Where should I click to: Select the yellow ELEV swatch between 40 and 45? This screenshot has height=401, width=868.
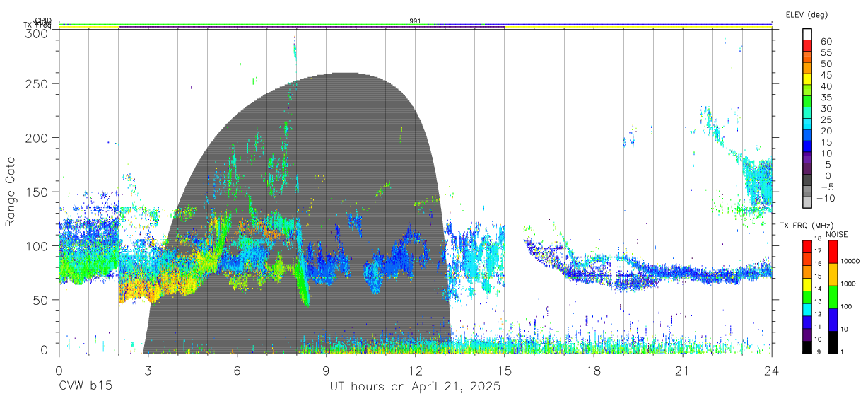click(x=807, y=79)
